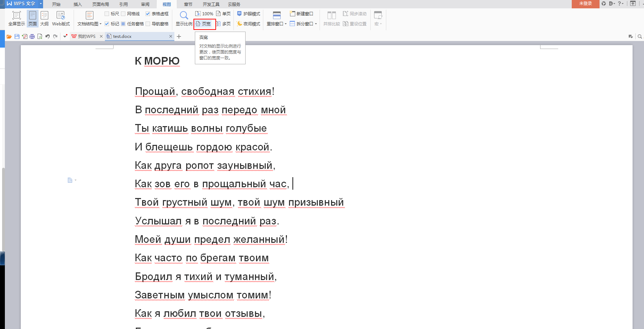Close the test.docx tab
The image size is (644, 329).
pos(171,36)
